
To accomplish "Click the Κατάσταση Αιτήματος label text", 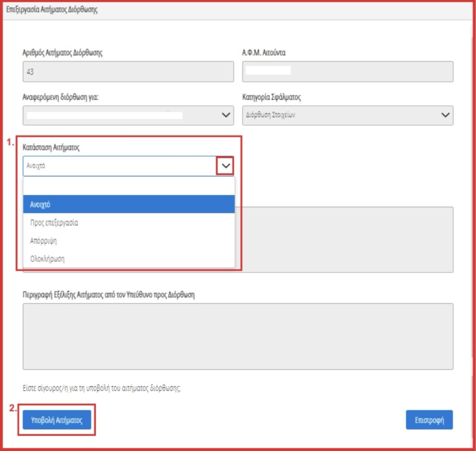I will pos(51,147).
